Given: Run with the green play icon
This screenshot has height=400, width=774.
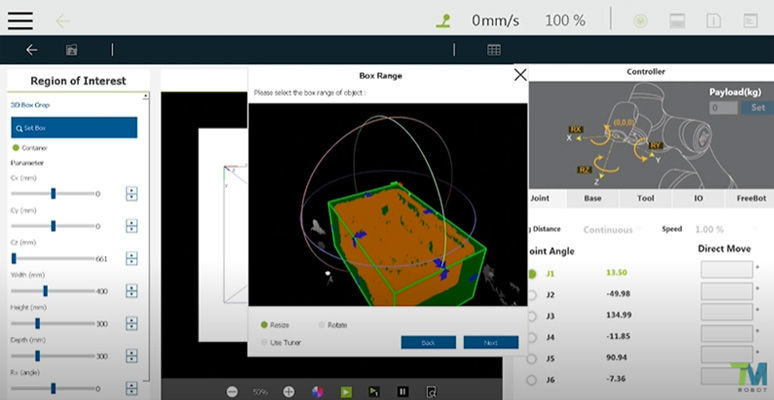Looking at the screenshot, I should pos(347,392).
